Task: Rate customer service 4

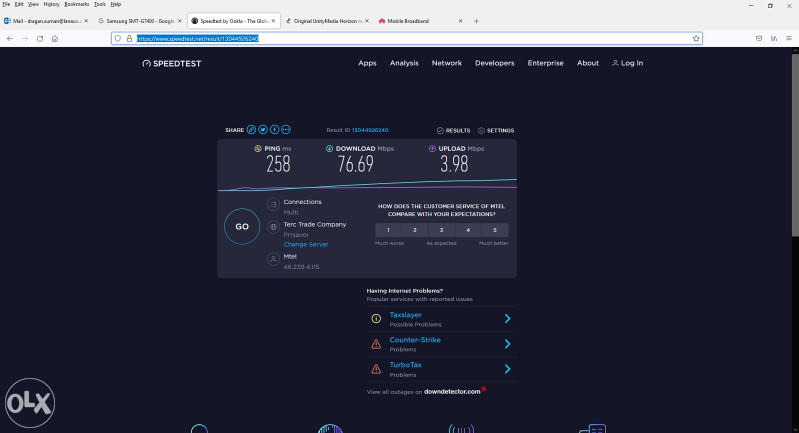Action: click(x=468, y=230)
